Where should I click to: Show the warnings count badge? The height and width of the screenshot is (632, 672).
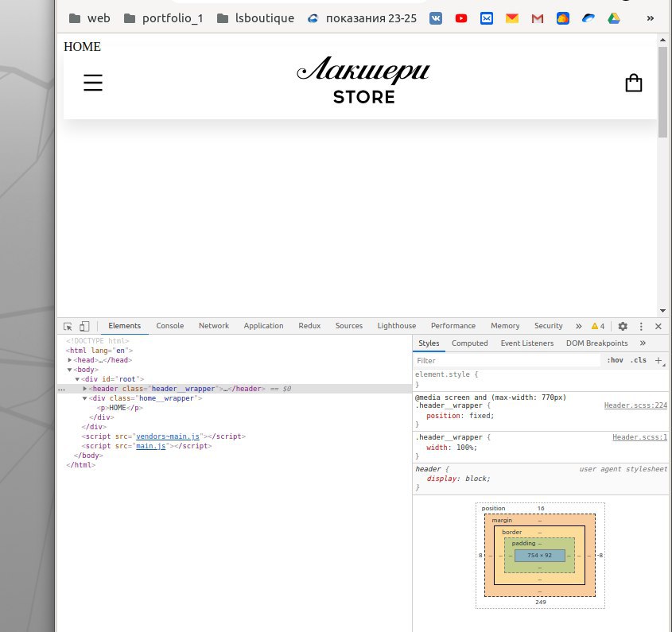click(598, 326)
